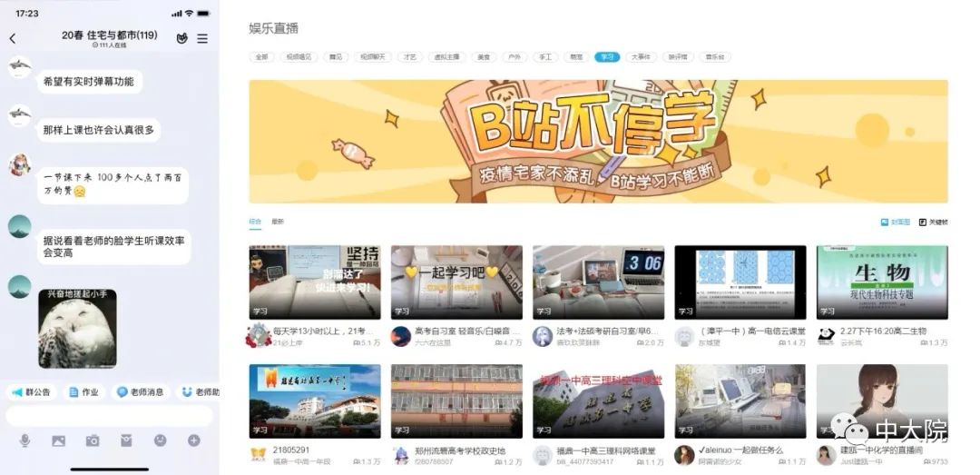Open the hamburger menu in group chat
Image resolution: width=980 pixels, height=475 pixels.
(x=202, y=38)
